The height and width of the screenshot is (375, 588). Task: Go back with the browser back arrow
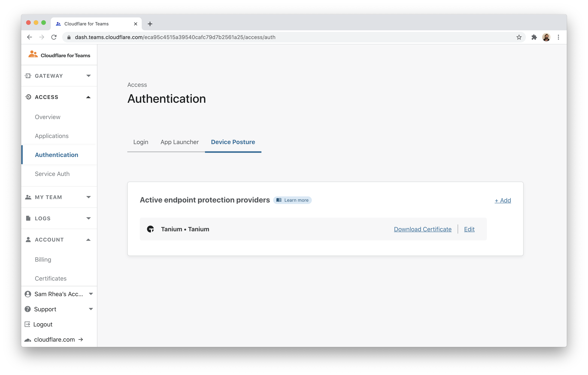(x=30, y=37)
